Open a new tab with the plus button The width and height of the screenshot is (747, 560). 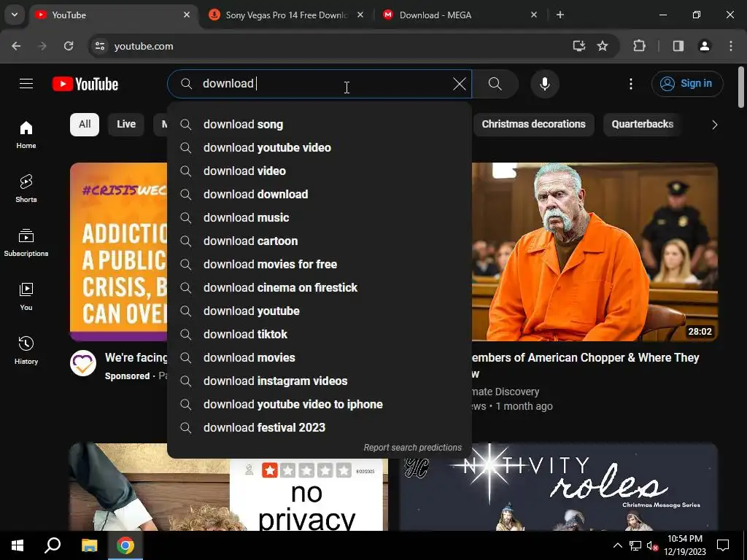click(x=560, y=15)
